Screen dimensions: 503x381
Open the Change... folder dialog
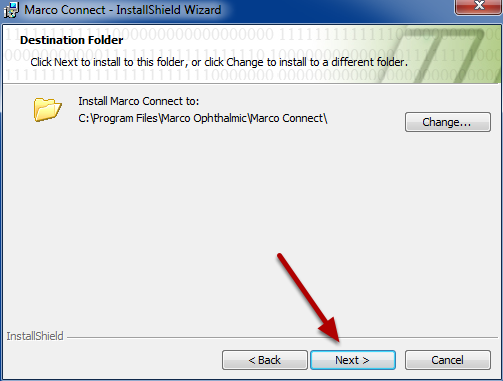(448, 122)
